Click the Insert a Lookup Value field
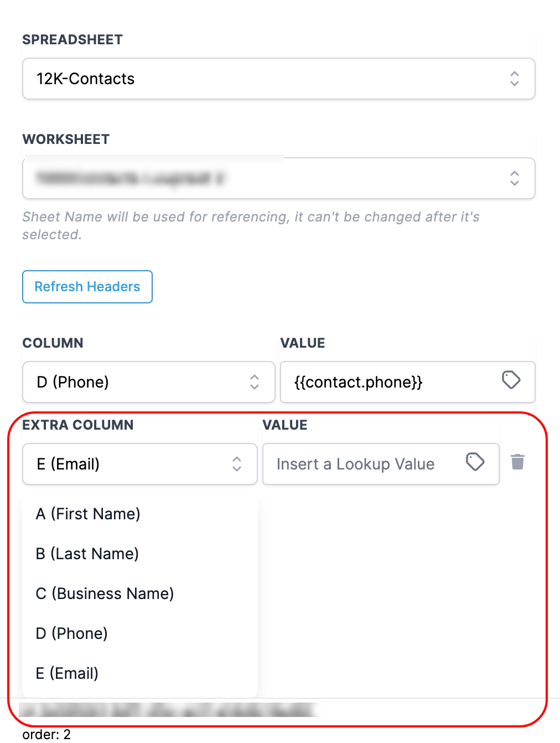 coord(381,464)
